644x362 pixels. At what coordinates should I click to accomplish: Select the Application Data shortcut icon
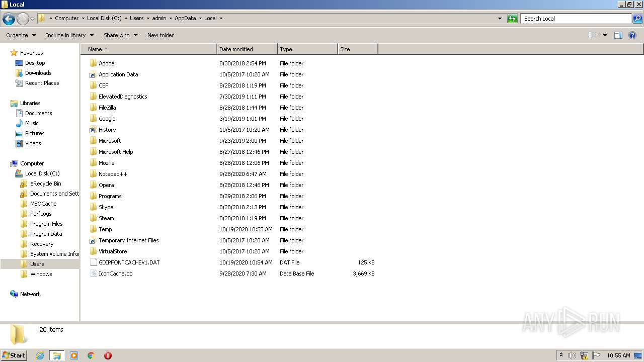pos(93,74)
